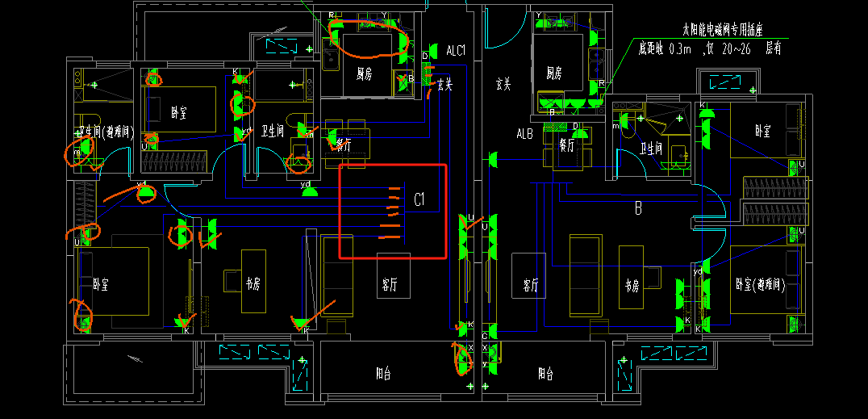Click the 卫生间(避难间) room label
The width and height of the screenshot is (868, 419).
pyautogui.click(x=106, y=132)
